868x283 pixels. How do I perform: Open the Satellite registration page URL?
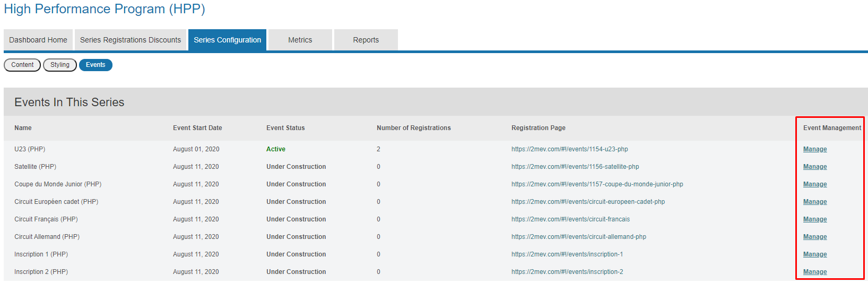[x=575, y=167]
